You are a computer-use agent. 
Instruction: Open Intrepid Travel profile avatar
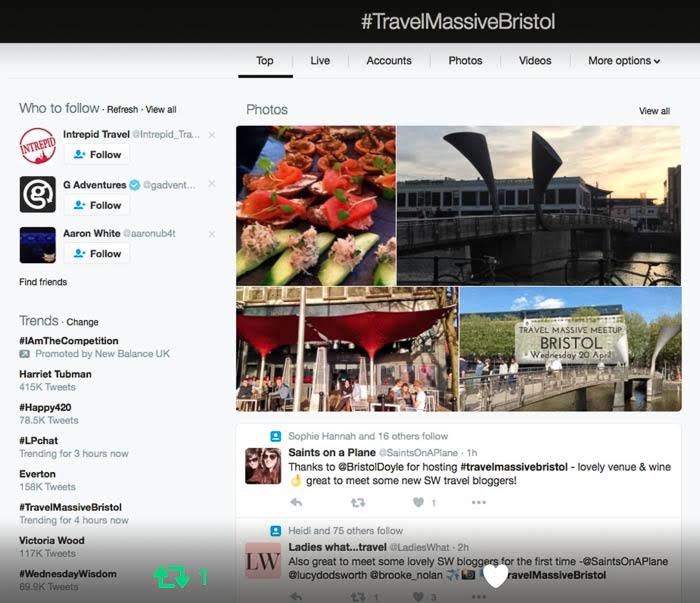pyautogui.click(x=38, y=146)
